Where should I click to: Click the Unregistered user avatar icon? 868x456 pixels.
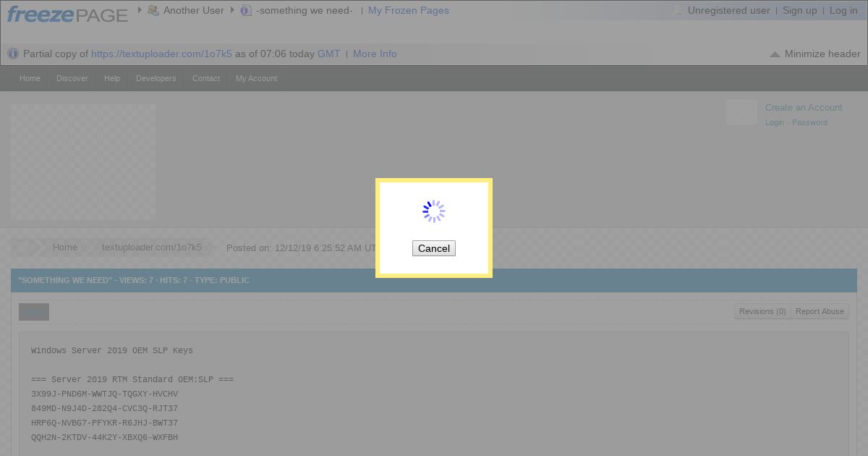(678, 10)
